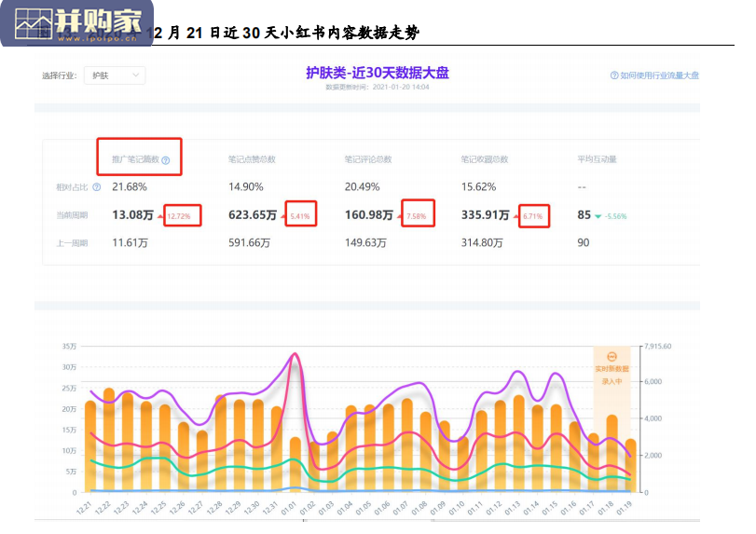
Task: Click the 21.68% relative share value
Action: [x=130, y=187]
